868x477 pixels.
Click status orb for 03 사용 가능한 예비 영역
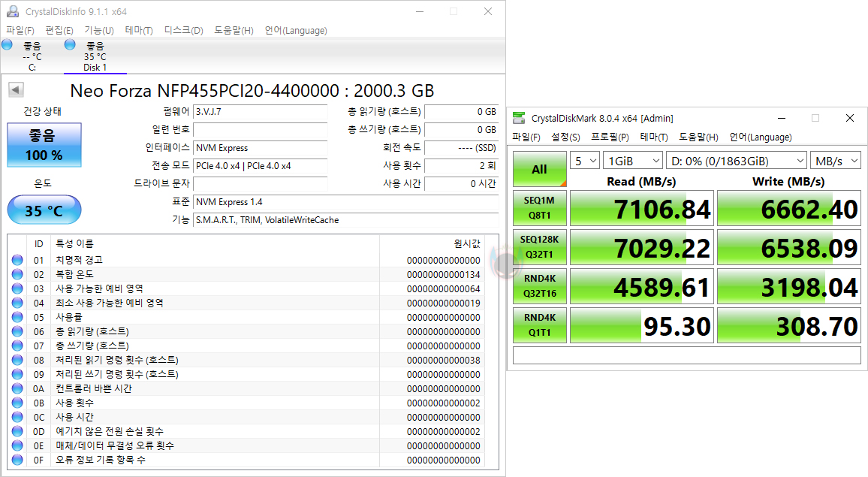pyautogui.click(x=17, y=288)
